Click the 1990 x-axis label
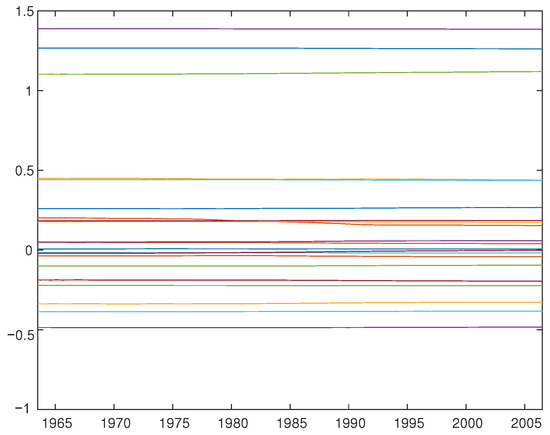The width and height of the screenshot is (550, 435). coord(350,423)
